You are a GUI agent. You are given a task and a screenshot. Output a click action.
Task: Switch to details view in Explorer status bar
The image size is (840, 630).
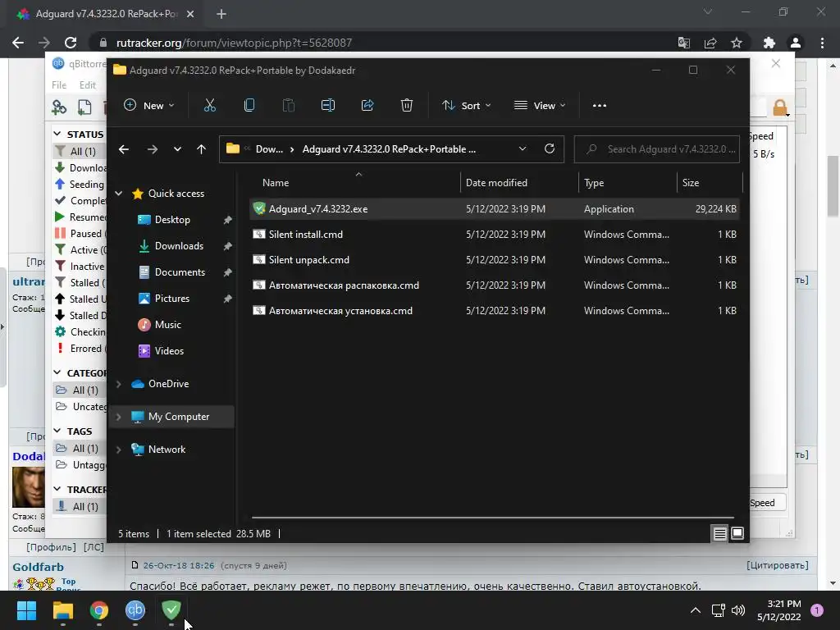(719, 533)
